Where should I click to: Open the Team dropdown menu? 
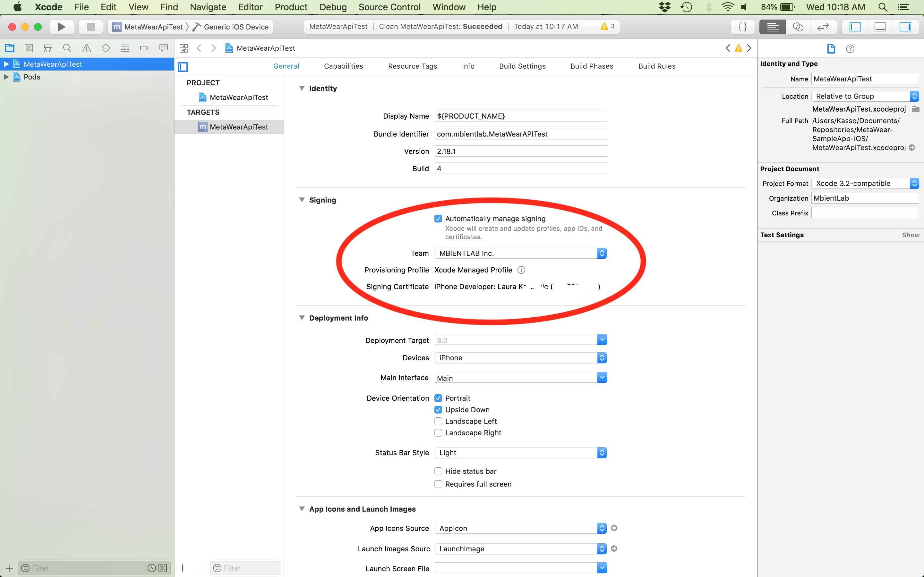click(x=520, y=253)
